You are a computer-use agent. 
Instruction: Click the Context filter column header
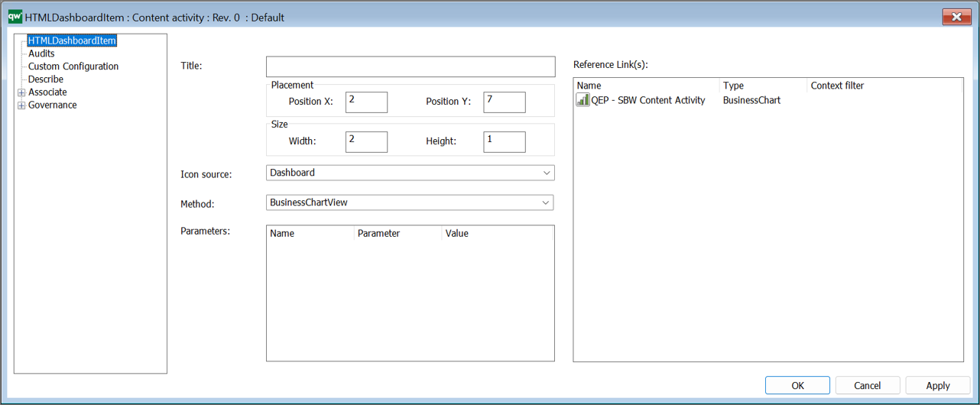pyautogui.click(x=884, y=86)
